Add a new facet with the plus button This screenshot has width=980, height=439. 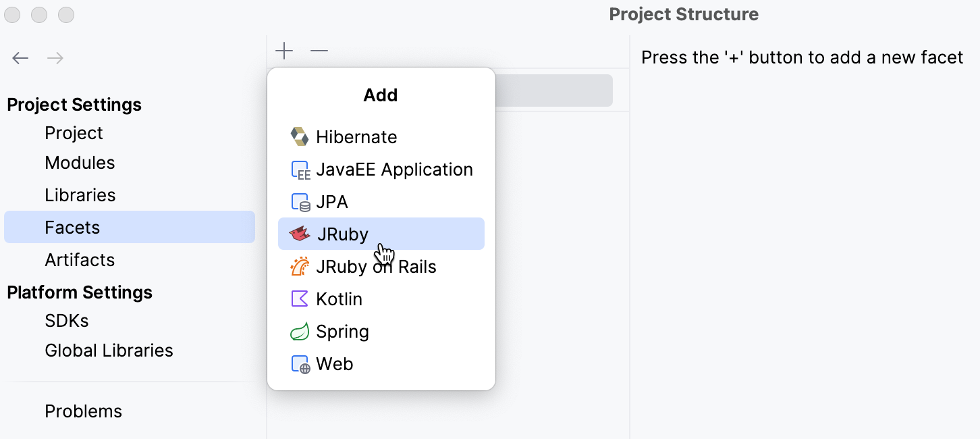(284, 51)
